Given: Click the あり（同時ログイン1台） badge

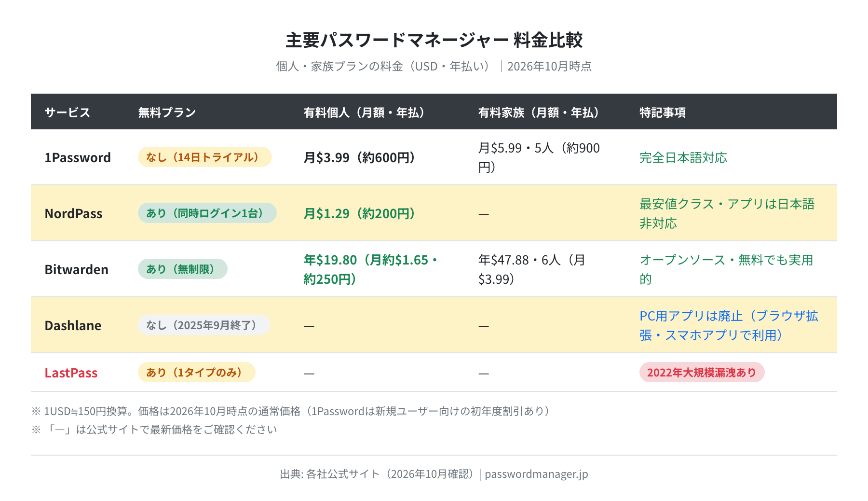Looking at the screenshot, I should click(207, 213).
